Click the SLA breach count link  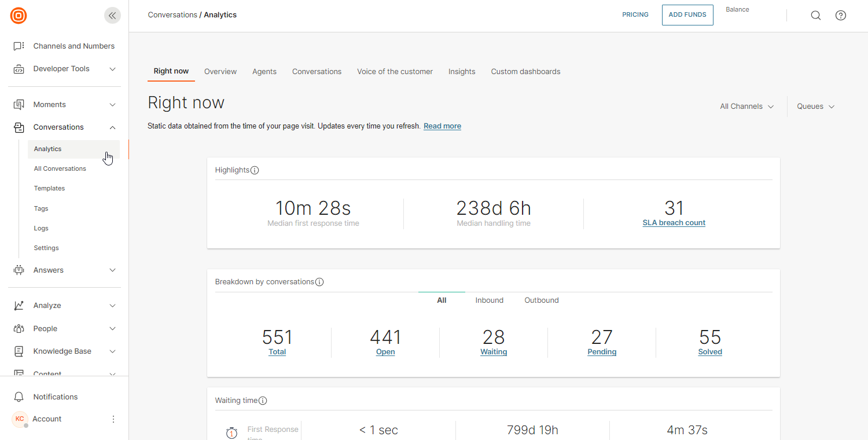tap(674, 223)
